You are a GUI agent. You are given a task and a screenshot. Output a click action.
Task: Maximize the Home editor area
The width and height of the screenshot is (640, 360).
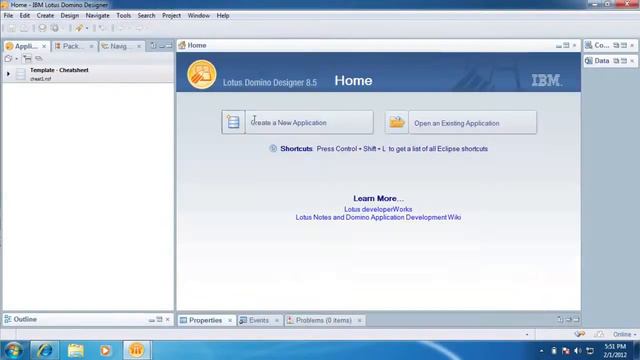coord(566,46)
